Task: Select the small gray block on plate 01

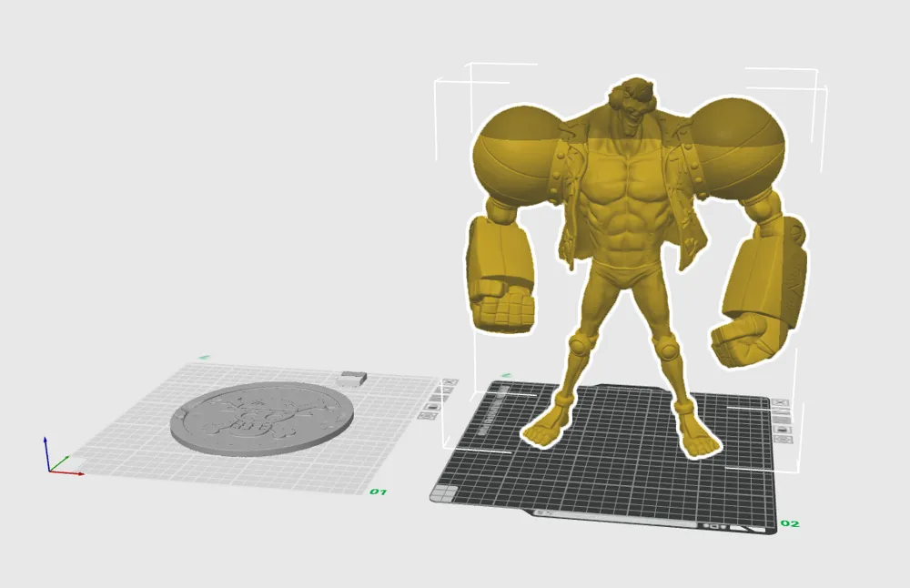Action: pyautogui.click(x=351, y=379)
